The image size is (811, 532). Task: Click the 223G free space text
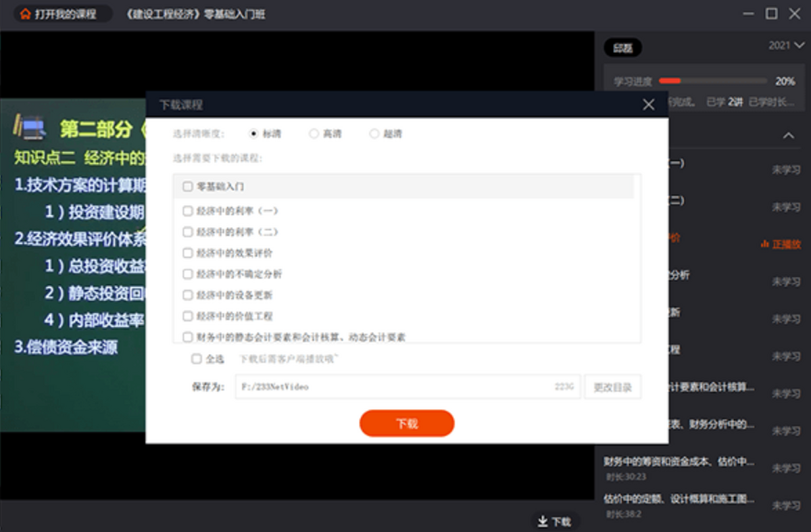[x=564, y=387]
